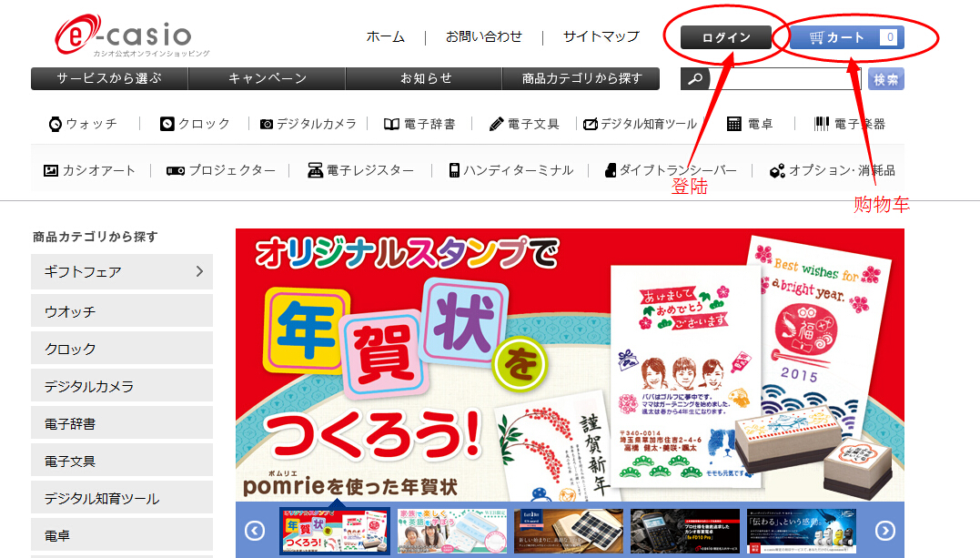This screenshot has width=980, height=558.
Task: Click the magnifying glass search icon
Action: coord(694,79)
